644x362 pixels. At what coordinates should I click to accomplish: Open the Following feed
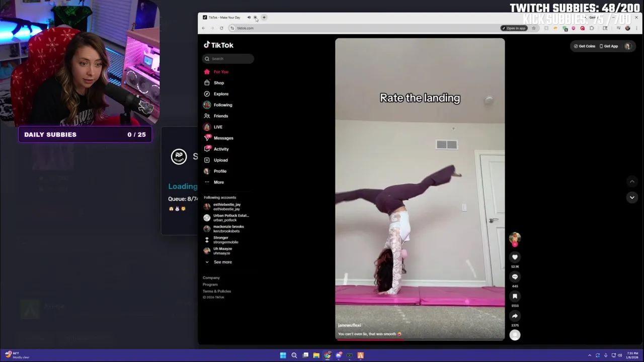point(218,105)
